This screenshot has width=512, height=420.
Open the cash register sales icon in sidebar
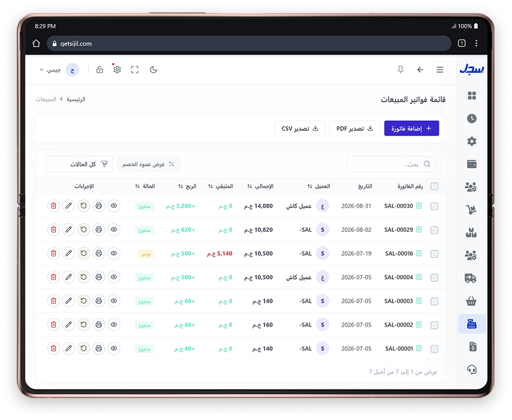pos(472,324)
